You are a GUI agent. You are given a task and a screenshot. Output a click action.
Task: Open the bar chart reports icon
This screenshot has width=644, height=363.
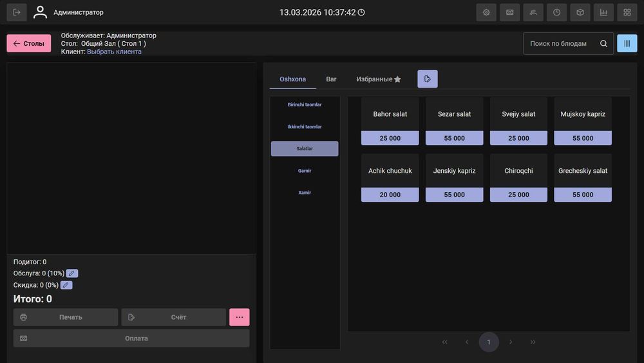click(603, 12)
